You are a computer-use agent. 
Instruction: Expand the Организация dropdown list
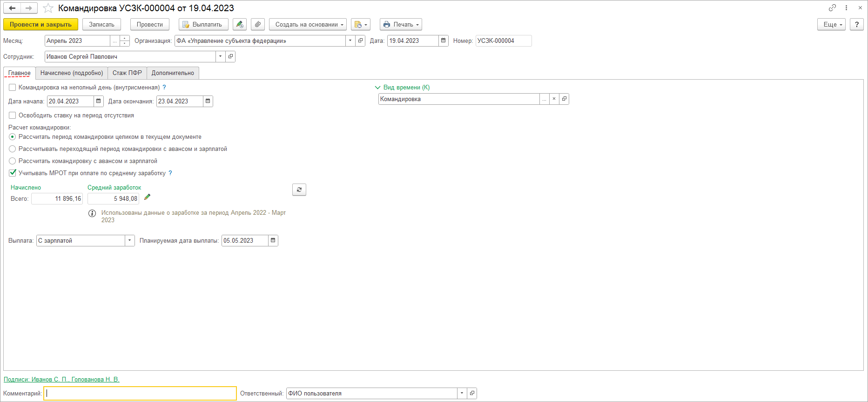tap(350, 41)
